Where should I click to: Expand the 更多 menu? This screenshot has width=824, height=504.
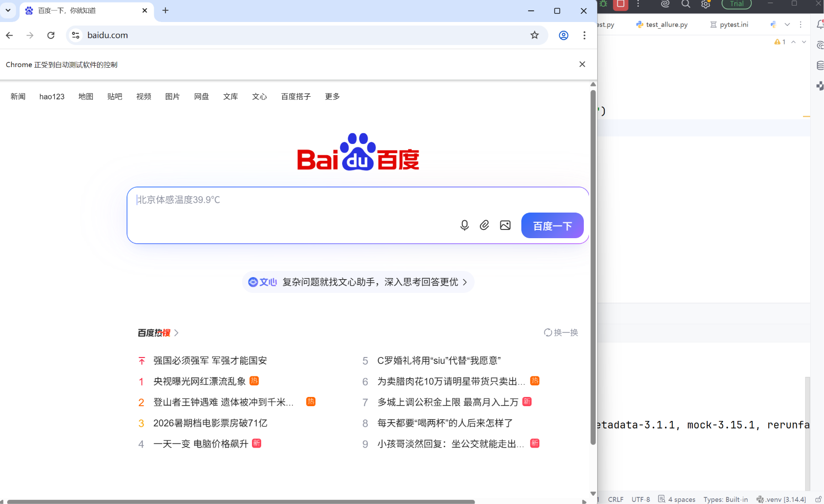(332, 96)
